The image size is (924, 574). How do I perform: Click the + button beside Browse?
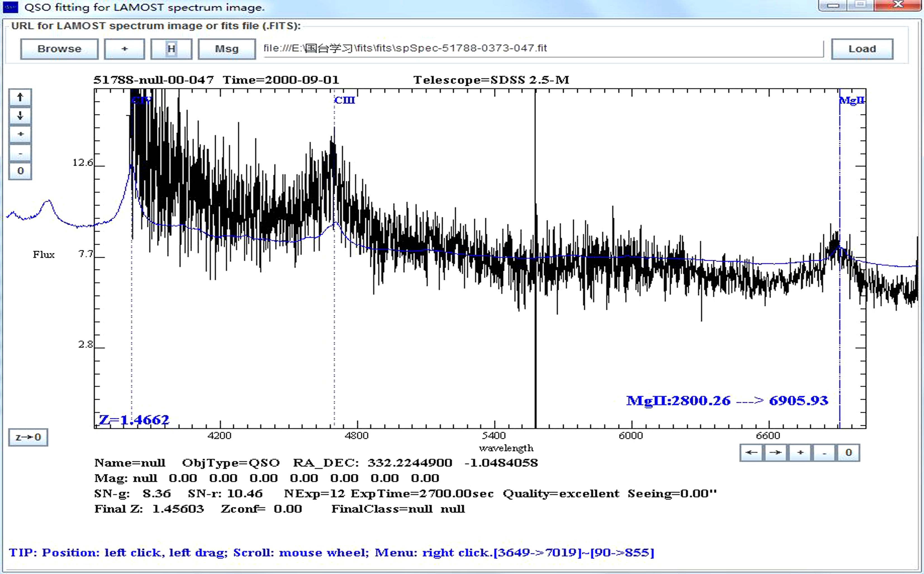point(125,49)
